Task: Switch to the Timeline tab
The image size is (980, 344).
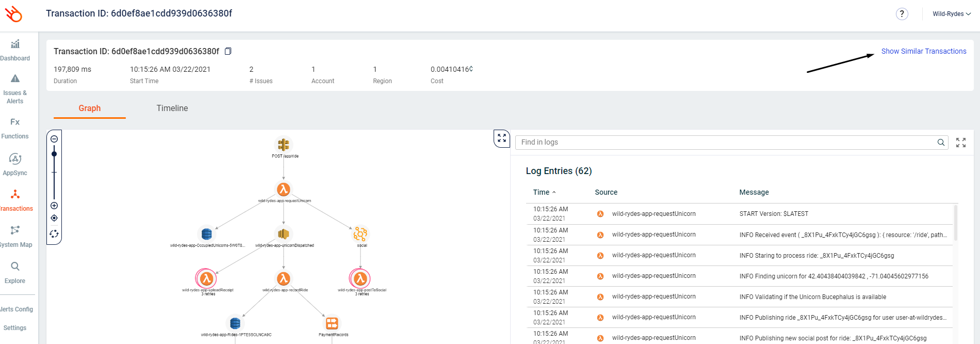Action: point(172,108)
